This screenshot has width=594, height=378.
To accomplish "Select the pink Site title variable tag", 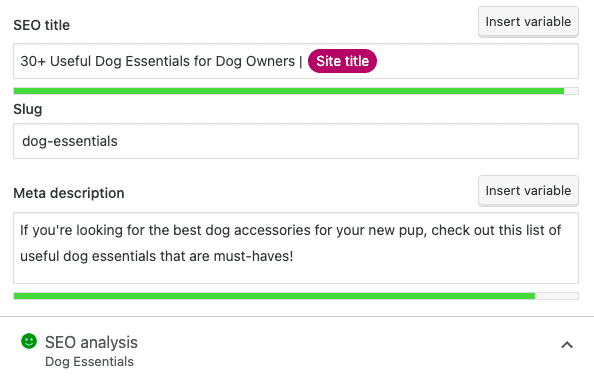I will [342, 61].
